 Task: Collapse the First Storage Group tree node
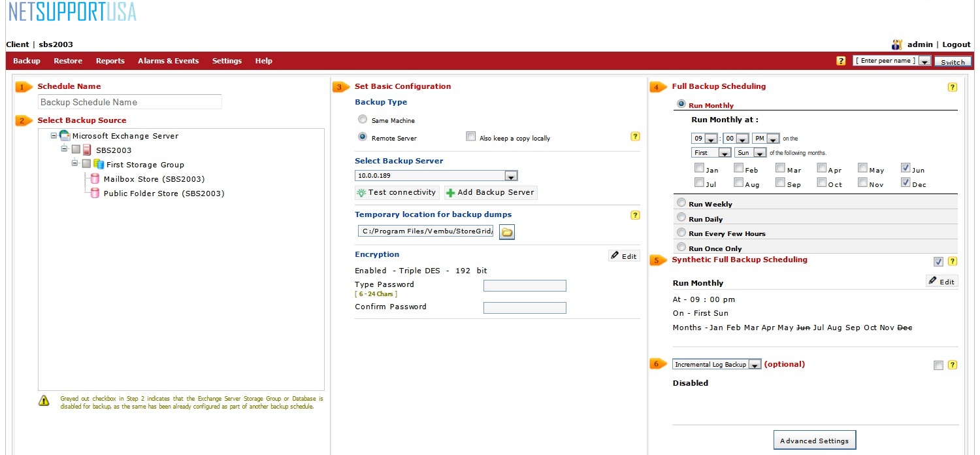[75, 163]
